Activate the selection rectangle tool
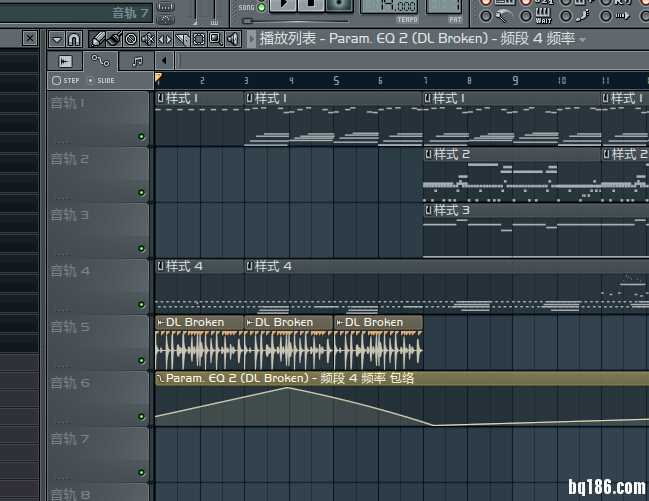The height and width of the screenshot is (501, 649). coord(198,39)
